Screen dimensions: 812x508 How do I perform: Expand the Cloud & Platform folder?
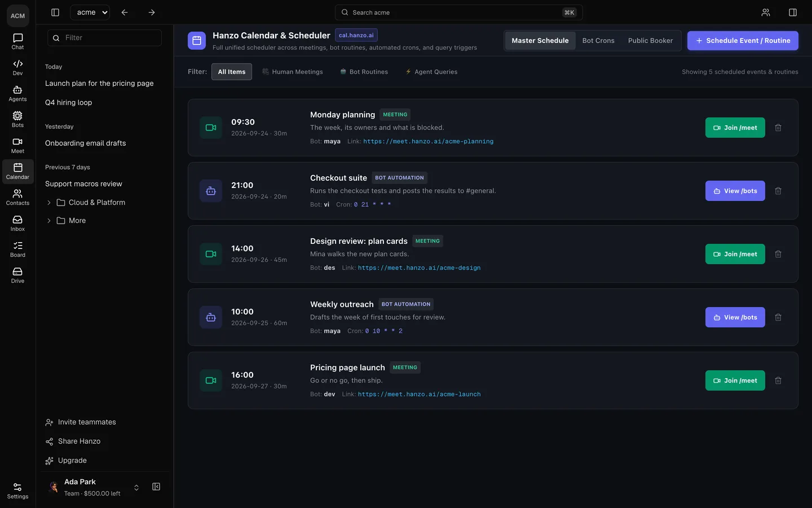(49, 203)
